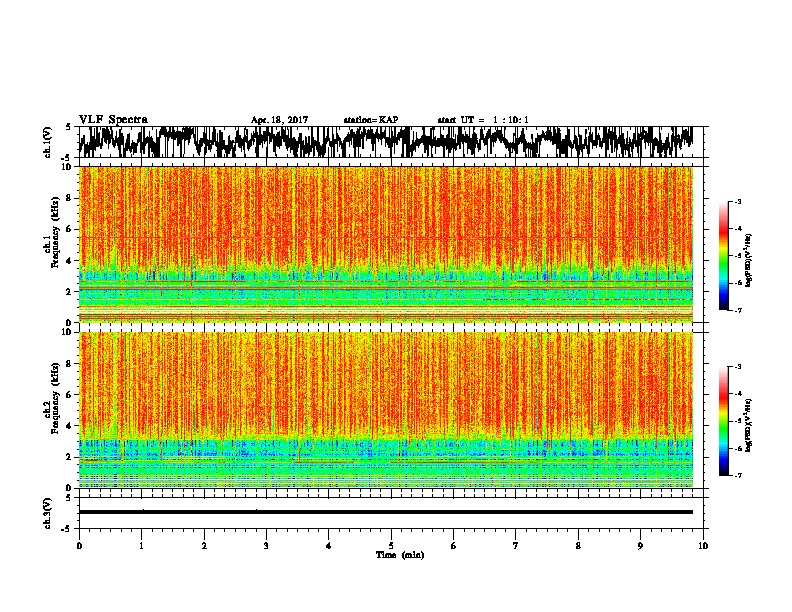Click the time-axis tick label '5'

point(391,546)
